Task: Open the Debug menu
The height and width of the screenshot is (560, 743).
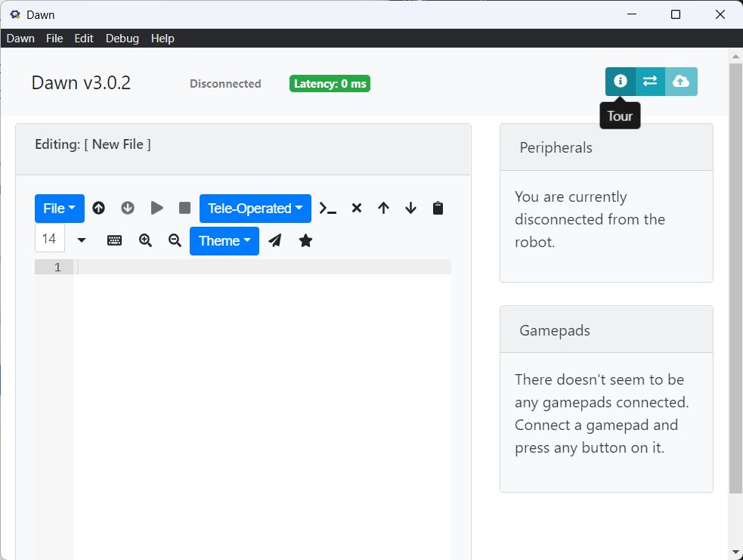Action: [122, 39]
